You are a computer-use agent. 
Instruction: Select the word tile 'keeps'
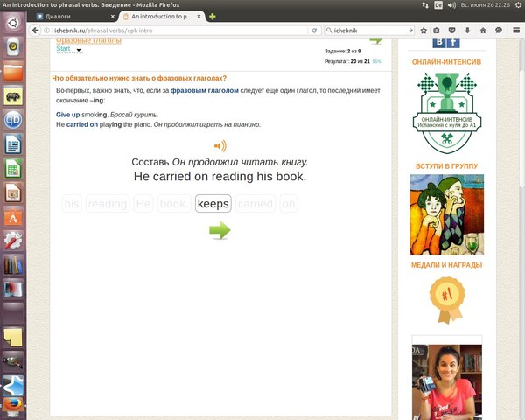pos(213,204)
